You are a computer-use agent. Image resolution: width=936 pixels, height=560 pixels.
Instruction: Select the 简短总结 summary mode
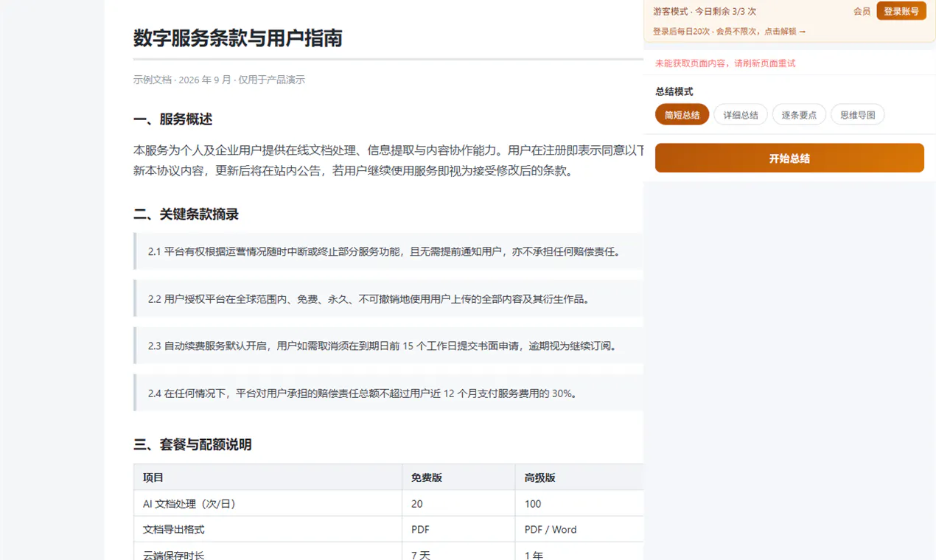pos(682,115)
